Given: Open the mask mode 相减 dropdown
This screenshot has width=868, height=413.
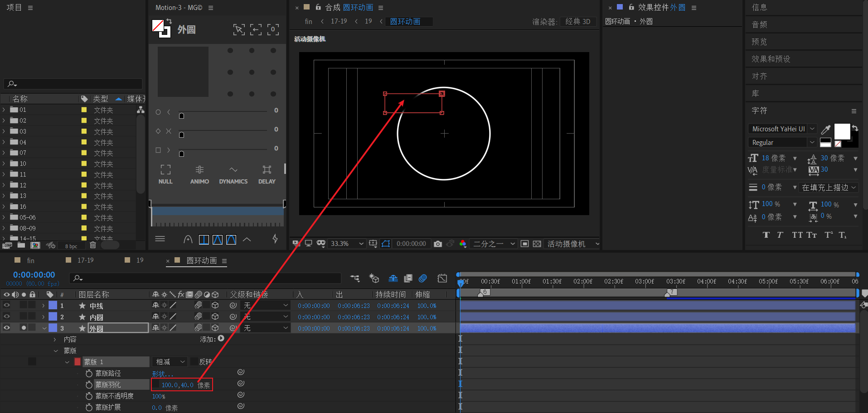Looking at the screenshot, I should (170, 362).
